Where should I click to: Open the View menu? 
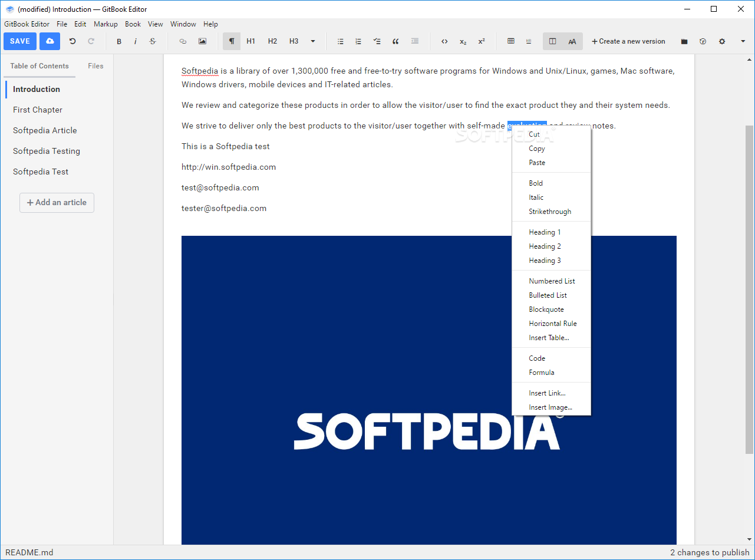[x=156, y=24]
